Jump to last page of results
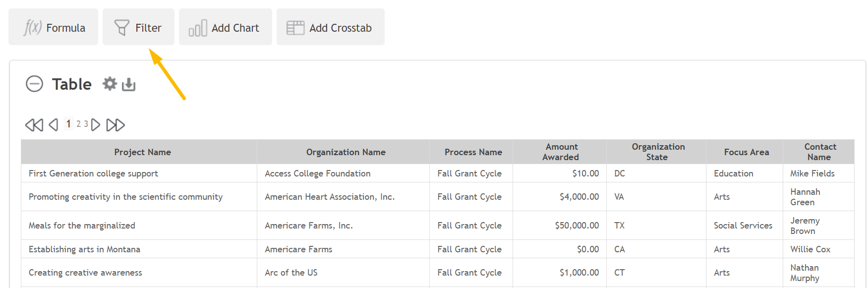Screen dimensions: 868x288 click(x=116, y=125)
